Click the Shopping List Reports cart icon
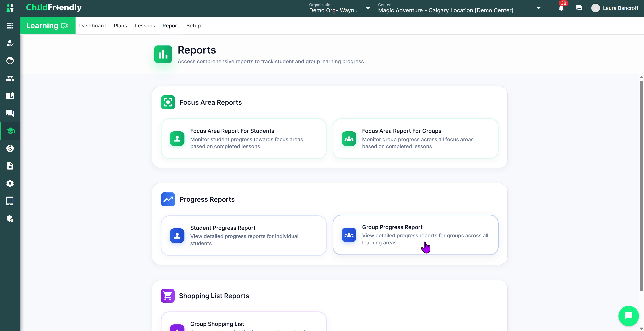 coord(168,296)
